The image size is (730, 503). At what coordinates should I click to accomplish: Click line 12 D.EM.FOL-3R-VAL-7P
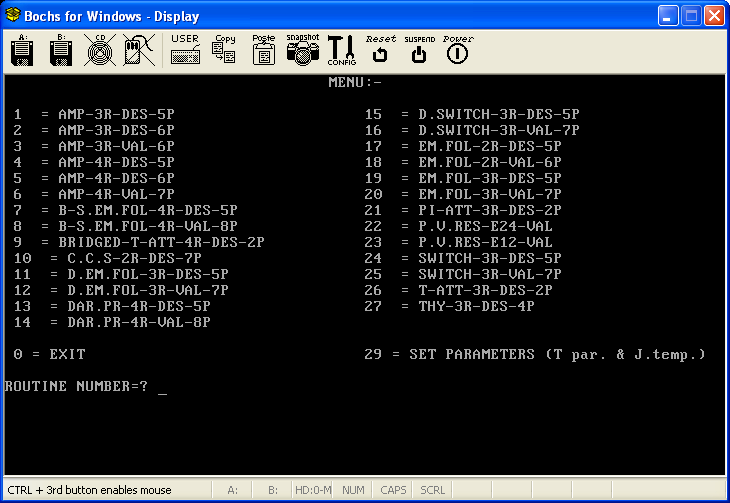pyautogui.click(x=121, y=290)
